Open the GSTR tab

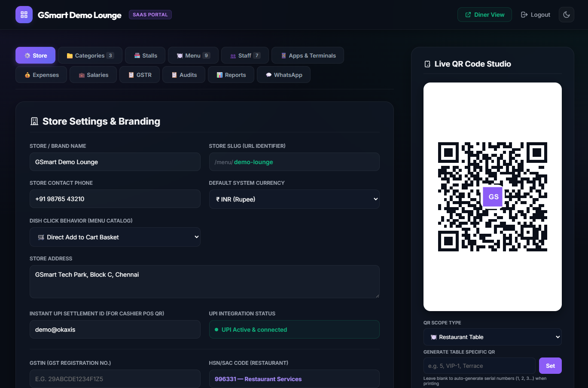pos(140,75)
